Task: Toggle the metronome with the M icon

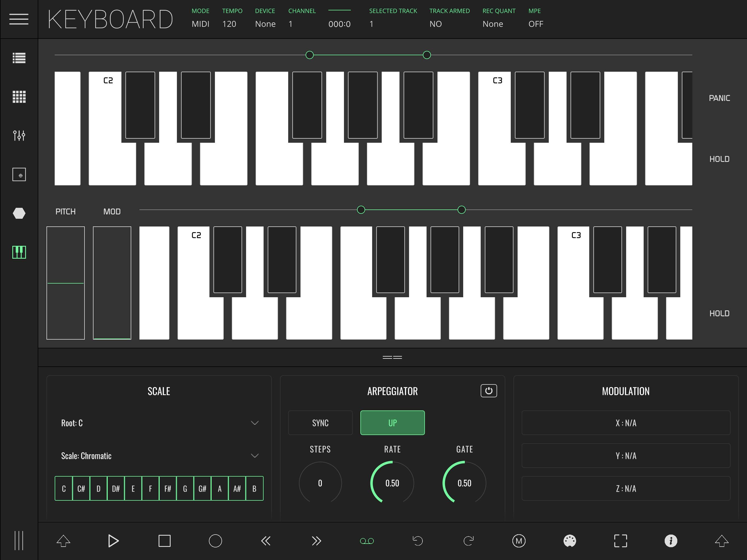Action: (x=519, y=541)
